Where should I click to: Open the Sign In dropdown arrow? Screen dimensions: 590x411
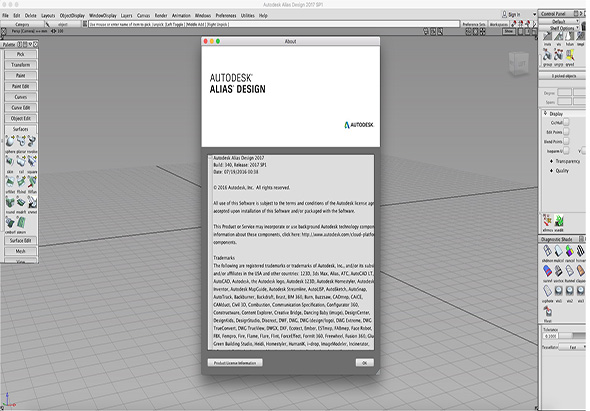pyautogui.click(x=534, y=14)
